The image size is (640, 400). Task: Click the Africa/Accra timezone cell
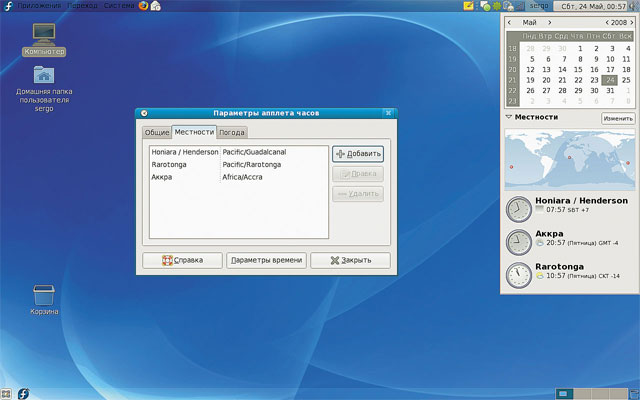pos(242,177)
